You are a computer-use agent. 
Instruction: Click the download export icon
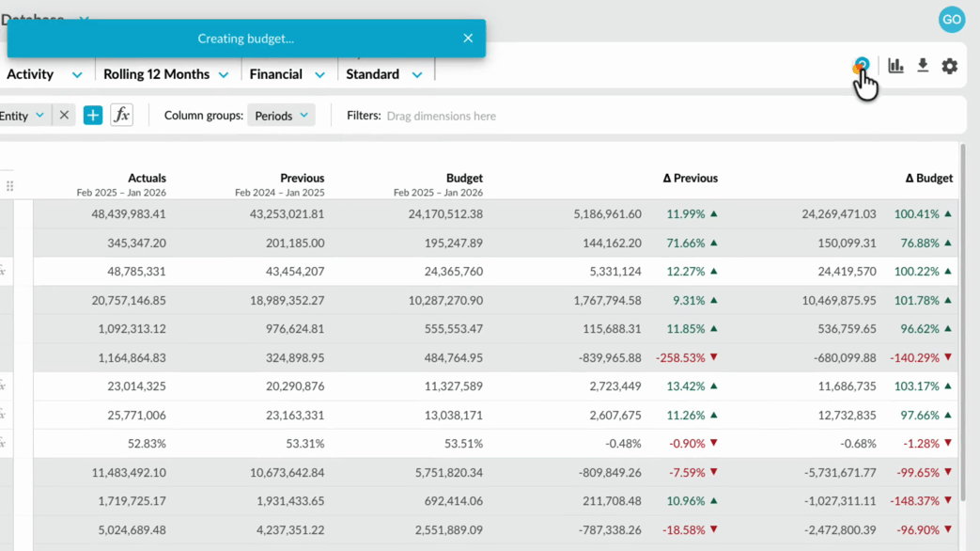coord(923,65)
